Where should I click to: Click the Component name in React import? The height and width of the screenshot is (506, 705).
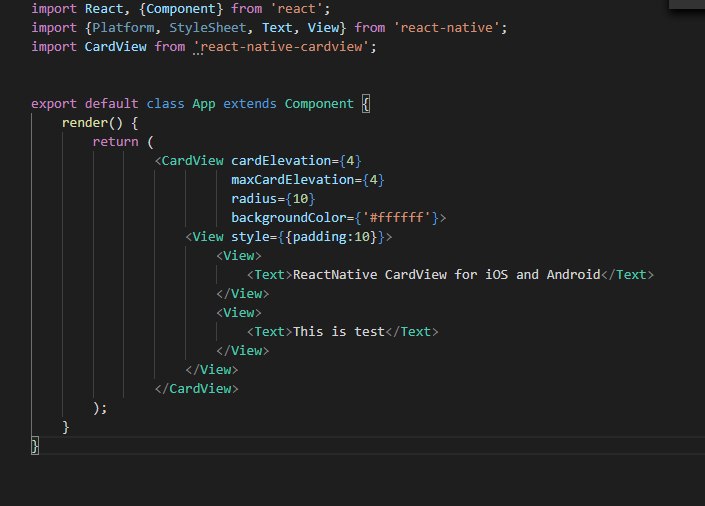(181, 9)
